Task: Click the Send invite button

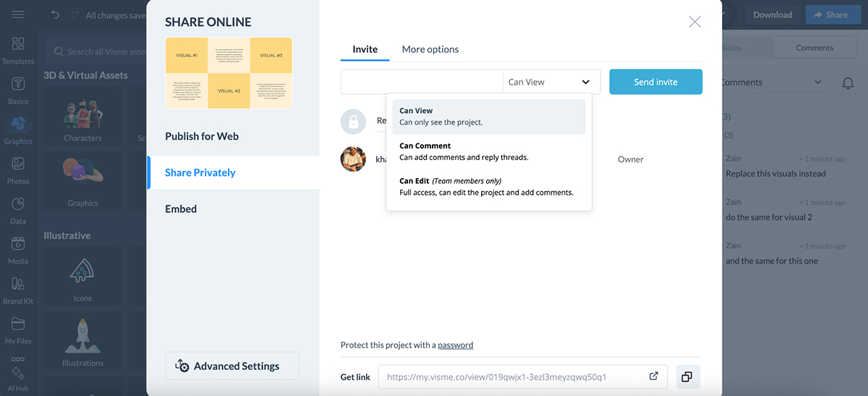Action: [656, 82]
